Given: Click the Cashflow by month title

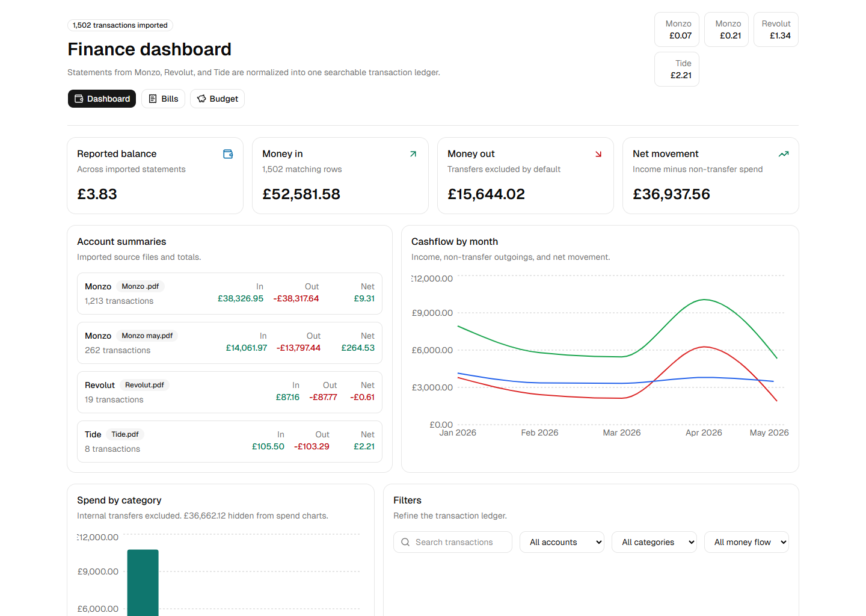Looking at the screenshot, I should pos(455,241).
